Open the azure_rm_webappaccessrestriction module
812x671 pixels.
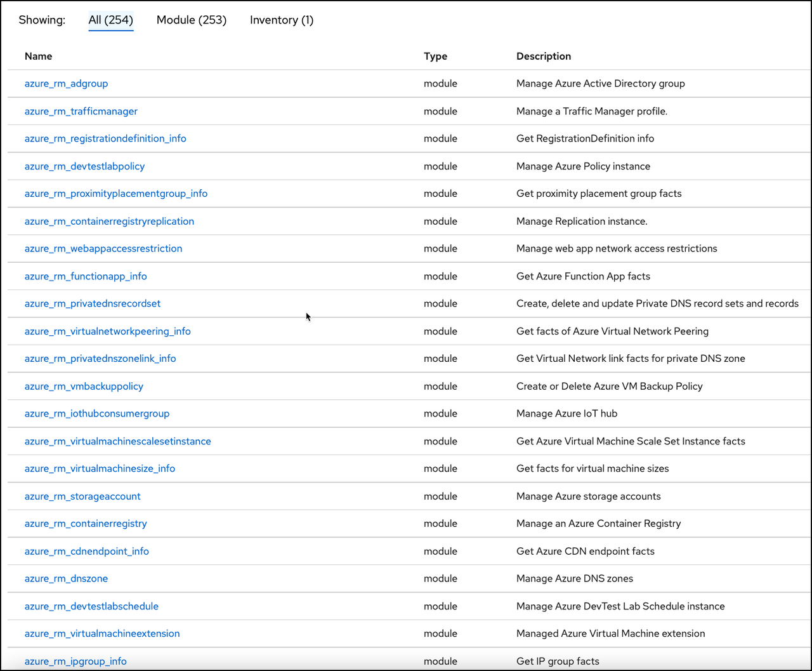pyautogui.click(x=103, y=248)
